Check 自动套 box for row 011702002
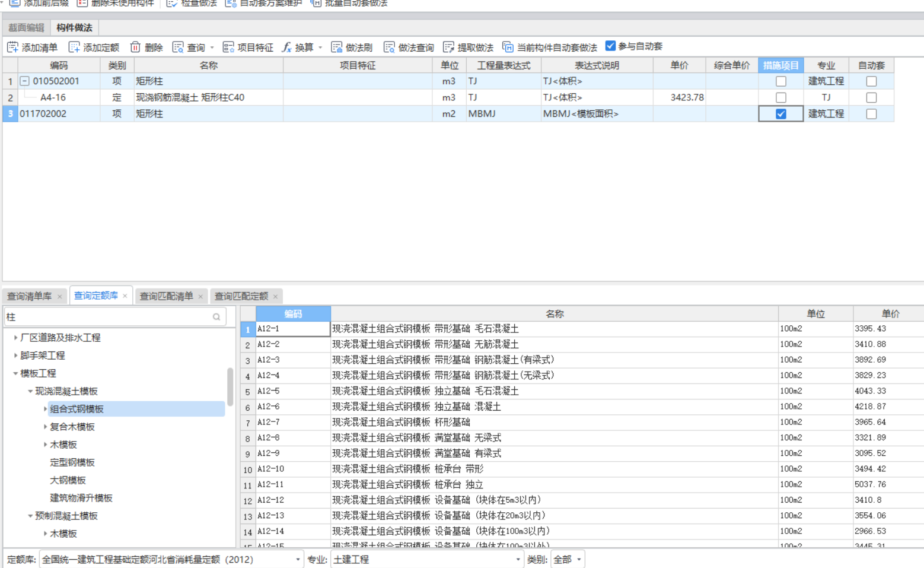Viewport: 924px width, 568px height. tap(871, 114)
